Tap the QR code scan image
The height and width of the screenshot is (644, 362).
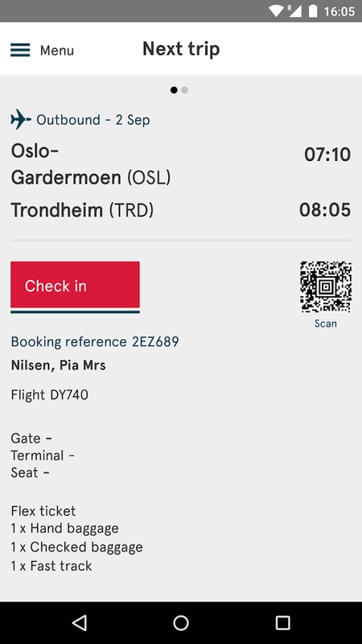tap(326, 287)
